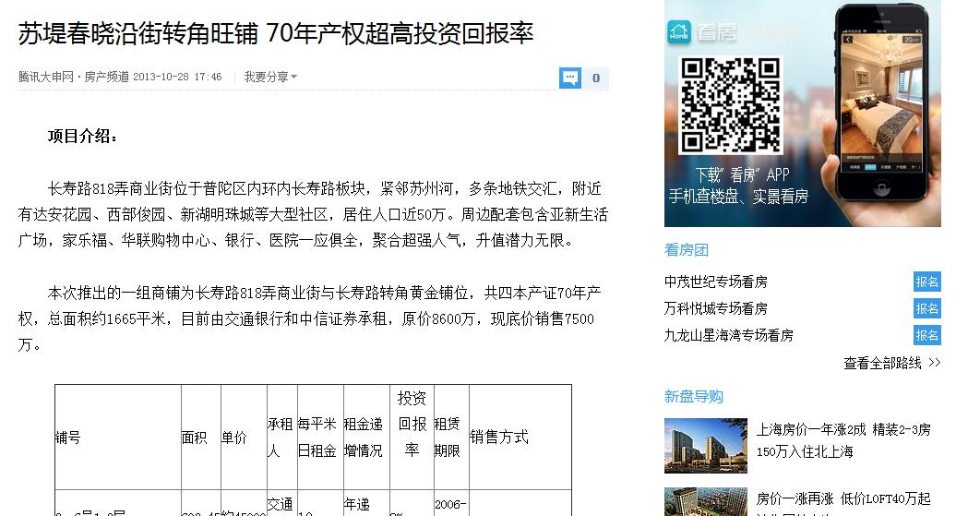Click the 新盘导购 section heading
This screenshot has height=516, width=980.
tap(693, 397)
